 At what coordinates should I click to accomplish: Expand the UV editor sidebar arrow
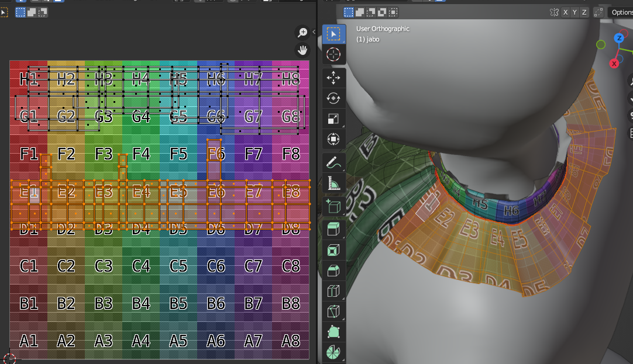click(x=314, y=32)
